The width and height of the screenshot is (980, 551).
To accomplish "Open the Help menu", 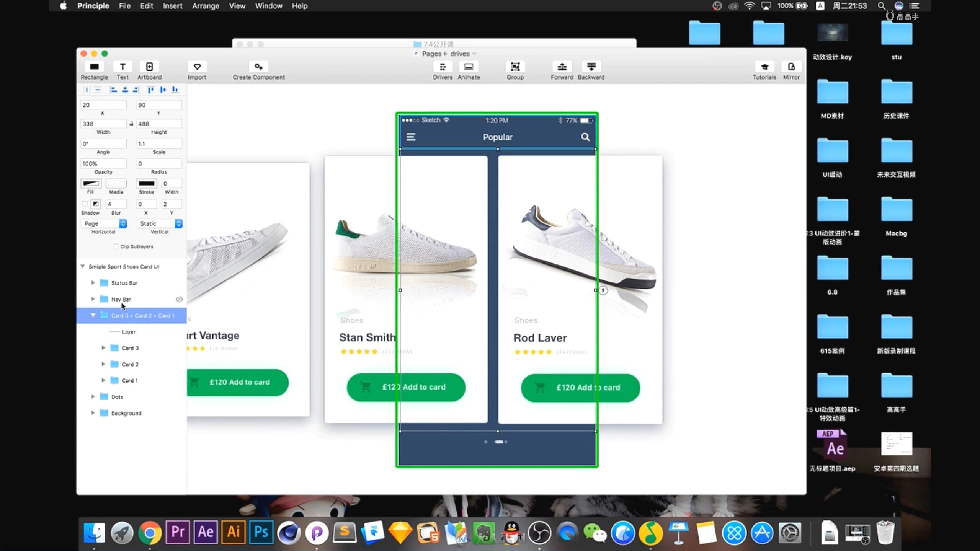I will tap(300, 6).
